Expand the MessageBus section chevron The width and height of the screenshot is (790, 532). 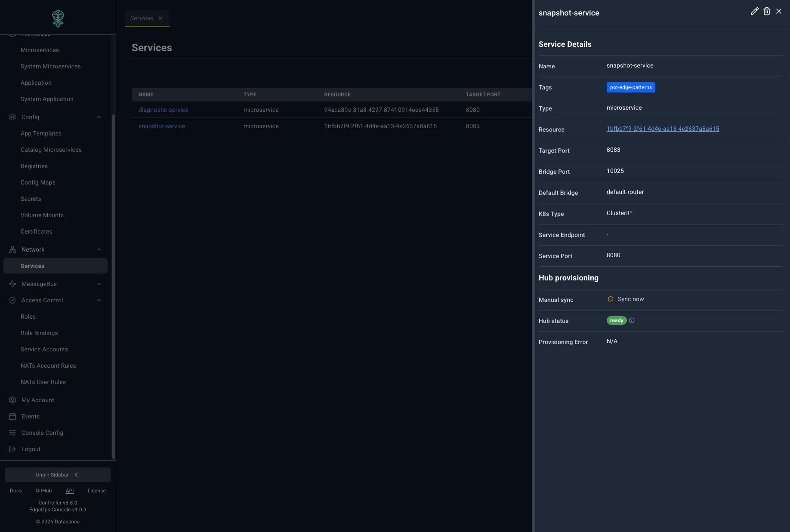(x=99, y=284)
